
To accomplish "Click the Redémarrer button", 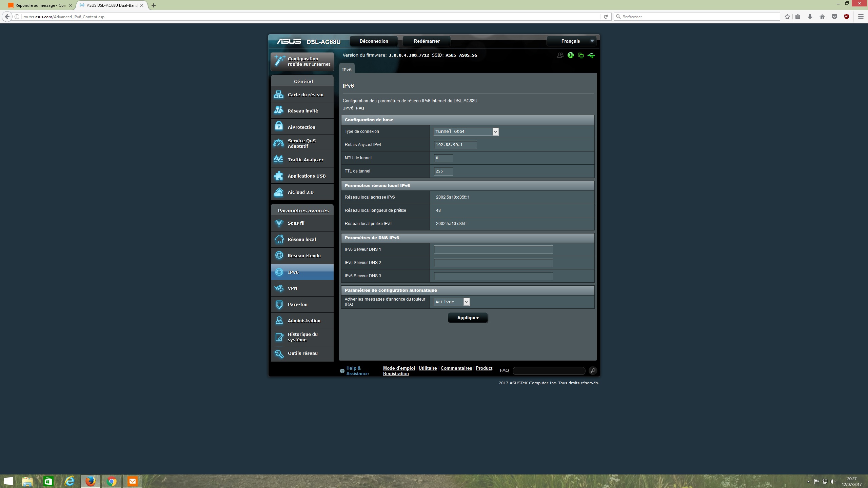I will 427,41.
